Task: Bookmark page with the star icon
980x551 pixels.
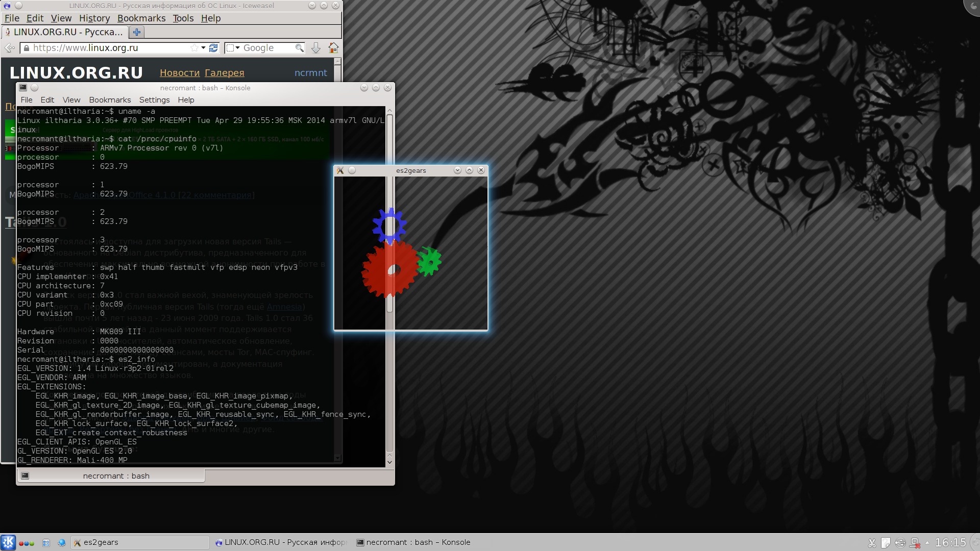Action: point(194,48)
